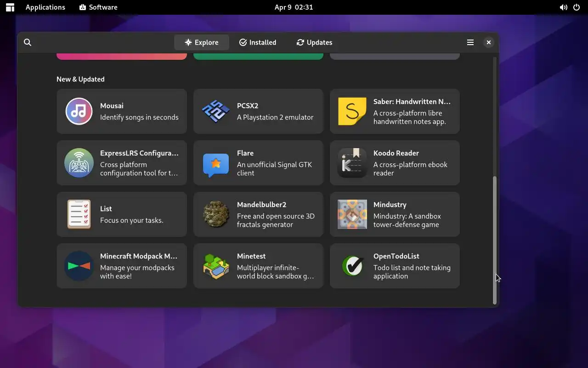Open the clock showing Apr 9 02:31

pos(294,7)
